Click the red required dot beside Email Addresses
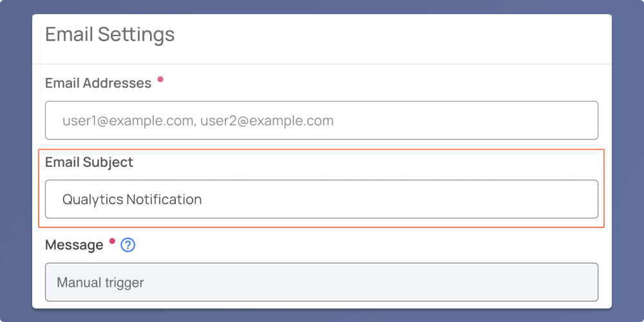 click(160, 79)
